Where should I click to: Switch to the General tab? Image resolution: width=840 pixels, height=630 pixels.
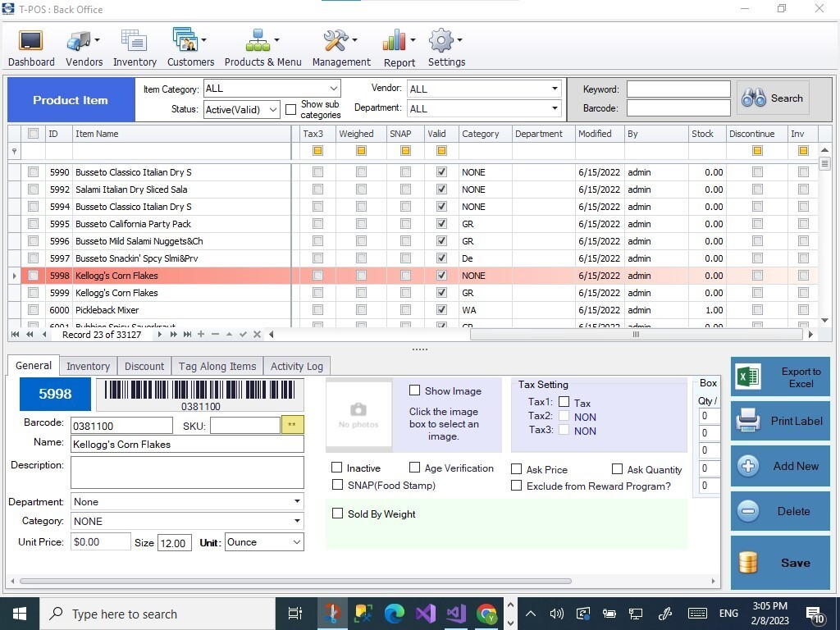33,365
